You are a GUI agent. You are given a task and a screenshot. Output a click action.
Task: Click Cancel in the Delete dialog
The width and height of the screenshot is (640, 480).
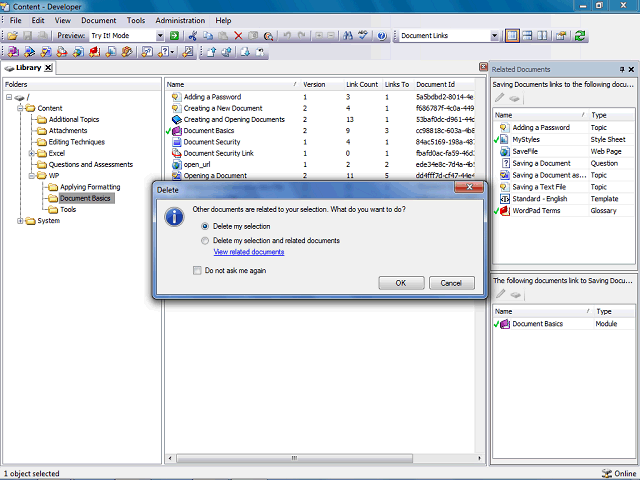[x=451, y=283]
